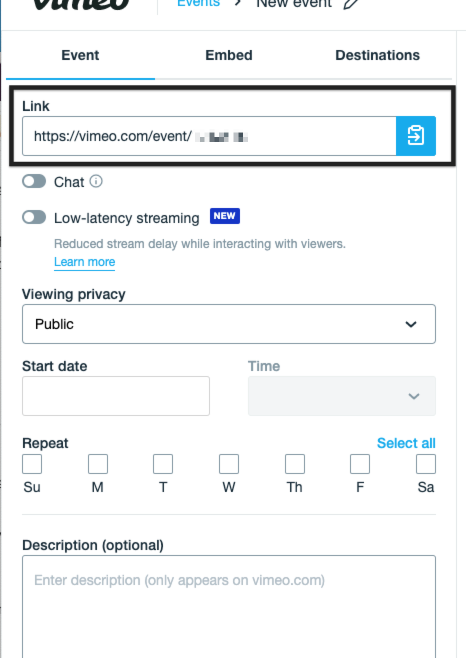
Task: Enable the Chat toggle
Action: point(34,182)
